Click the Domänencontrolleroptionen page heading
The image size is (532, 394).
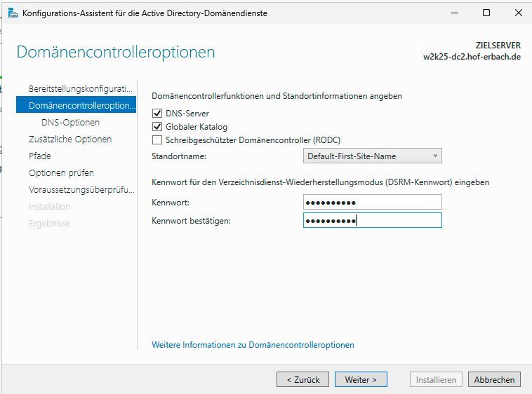(x=116, y=52)
